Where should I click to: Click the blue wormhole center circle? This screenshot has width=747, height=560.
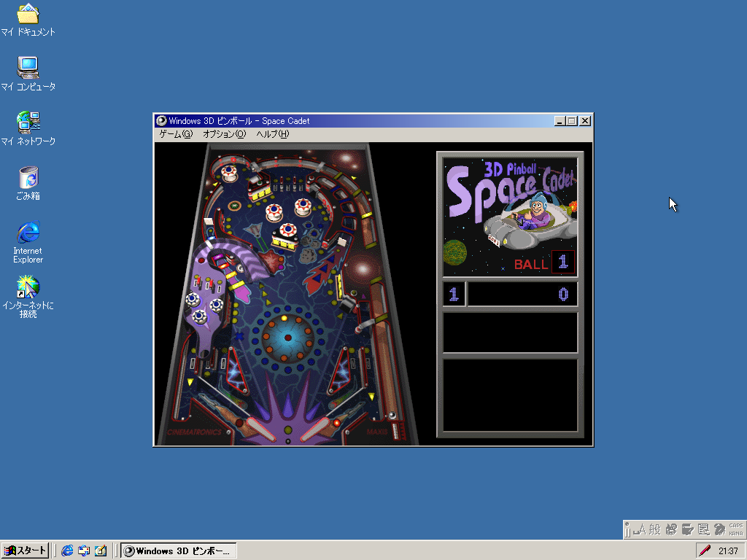(287, 337)
